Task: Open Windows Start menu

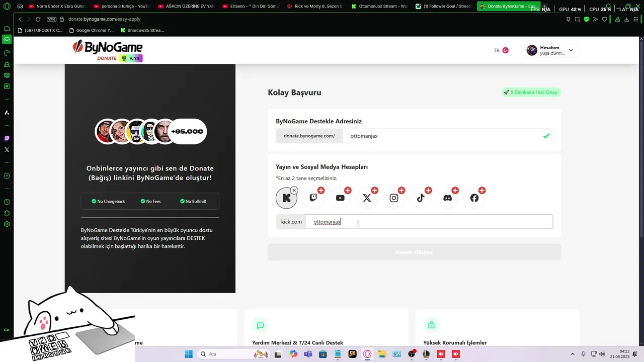Action: [x=189, y=354]
